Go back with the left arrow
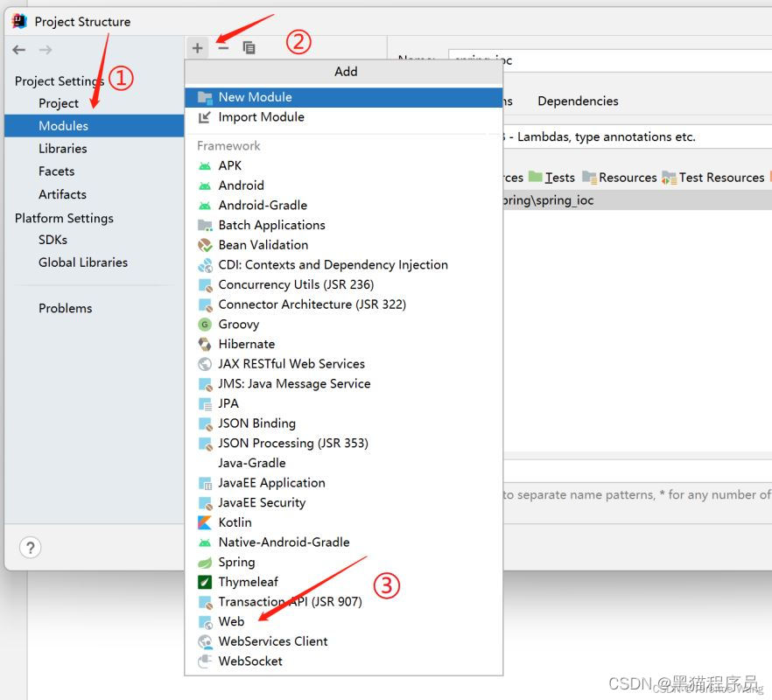 point(18,50)
